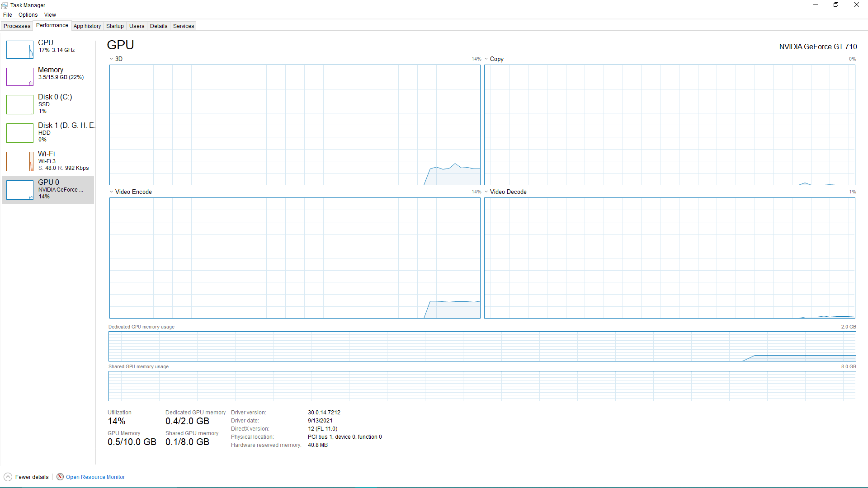Select Disk 1 HDD thumbnail
Viewport: 868px width, 488px height.
[20, 133]
